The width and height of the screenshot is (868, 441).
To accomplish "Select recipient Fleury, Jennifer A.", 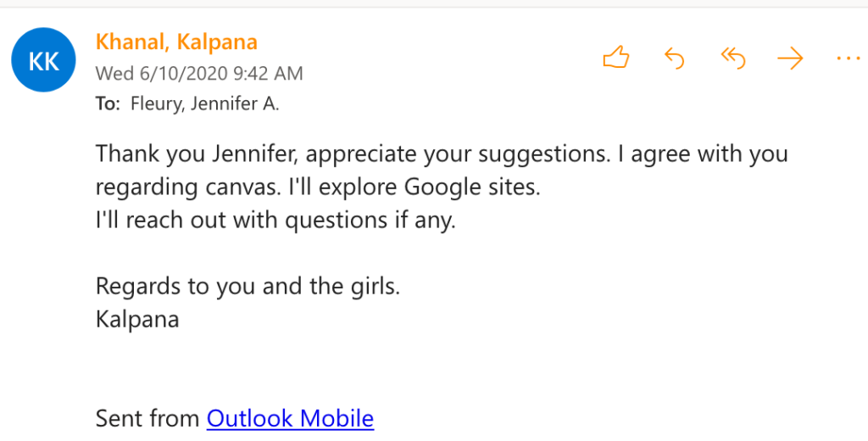I will point(204,104).
